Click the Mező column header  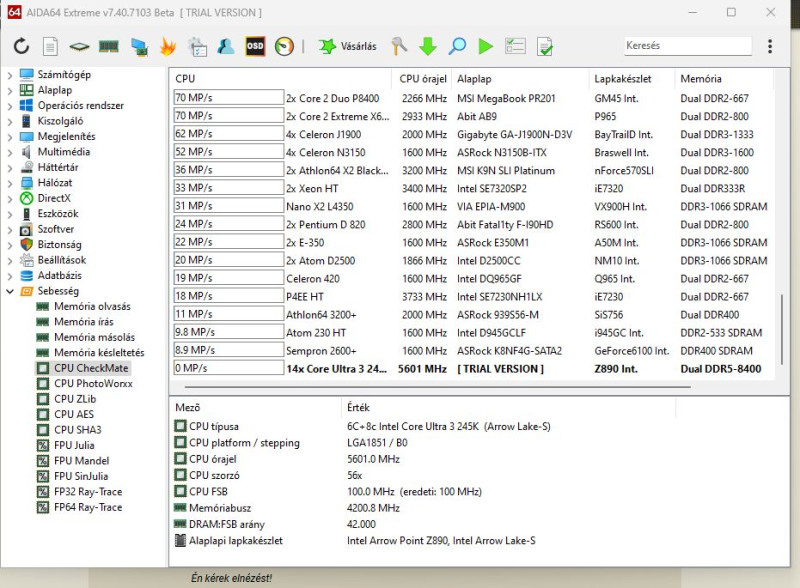tap(257, 407)
